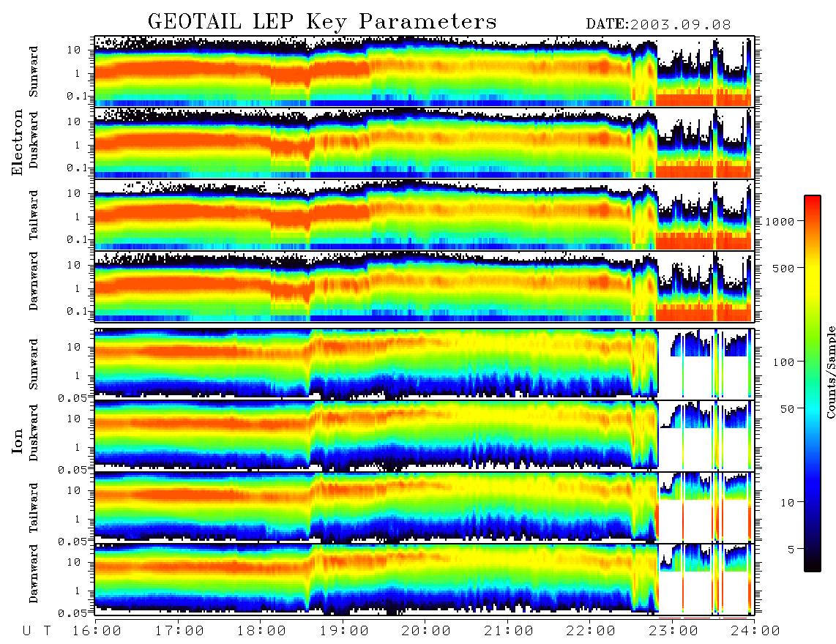This screenshot has height=644, width=836.
Task: Click the Ion Sunward spectrogram panel
Action: tap(425, 364)
